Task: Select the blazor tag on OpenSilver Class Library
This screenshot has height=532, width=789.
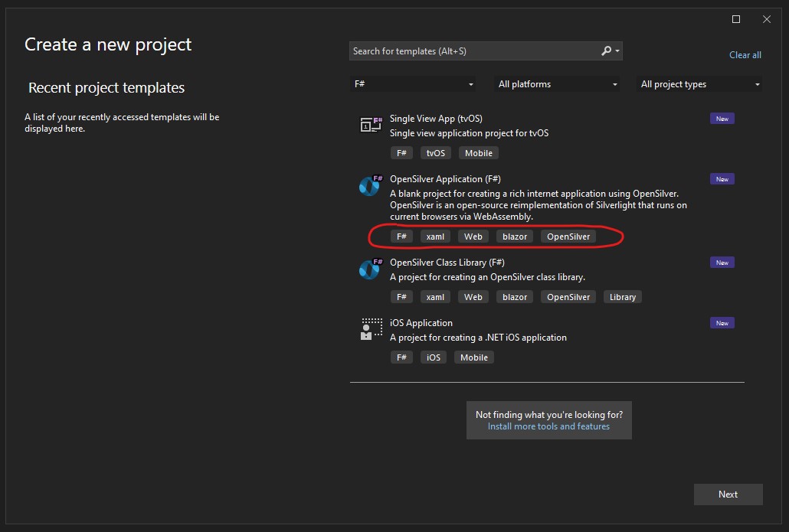Action: point(514,296)
